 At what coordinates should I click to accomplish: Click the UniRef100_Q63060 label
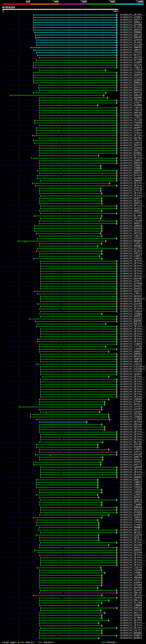tap(131, 296)
